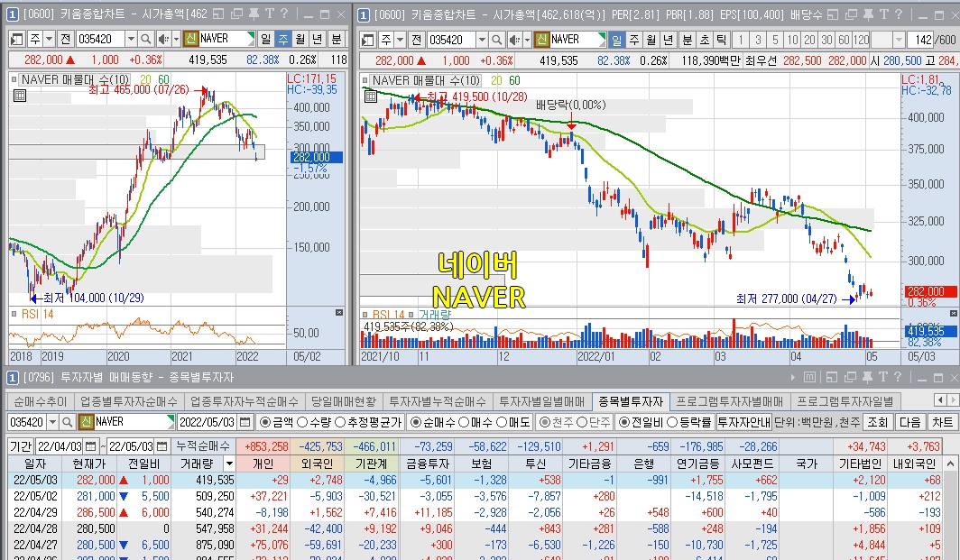Open calendar for period end 22/05/03

162,446
